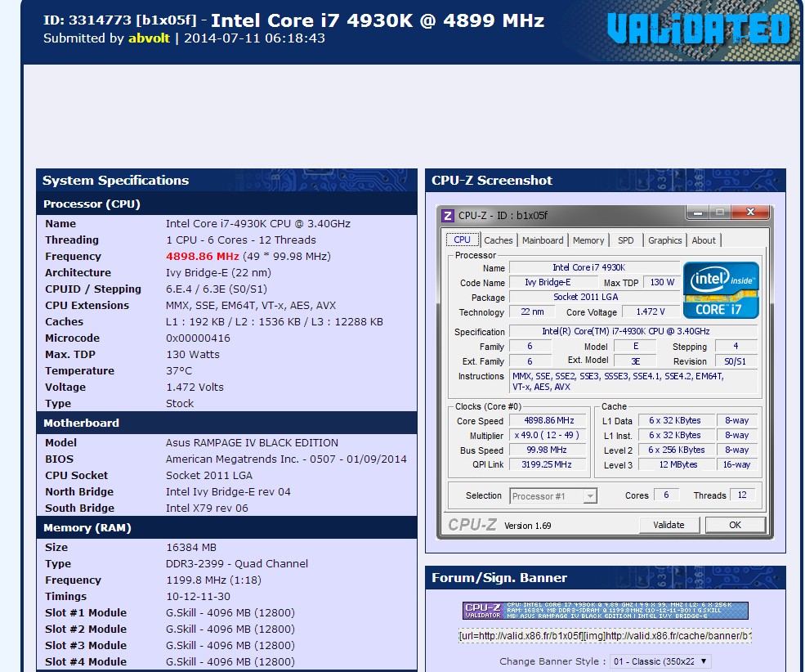The image size is (805, 672).
Task: Click the Caches L1 192 KB specification row
Action: (x=226, y=321)
